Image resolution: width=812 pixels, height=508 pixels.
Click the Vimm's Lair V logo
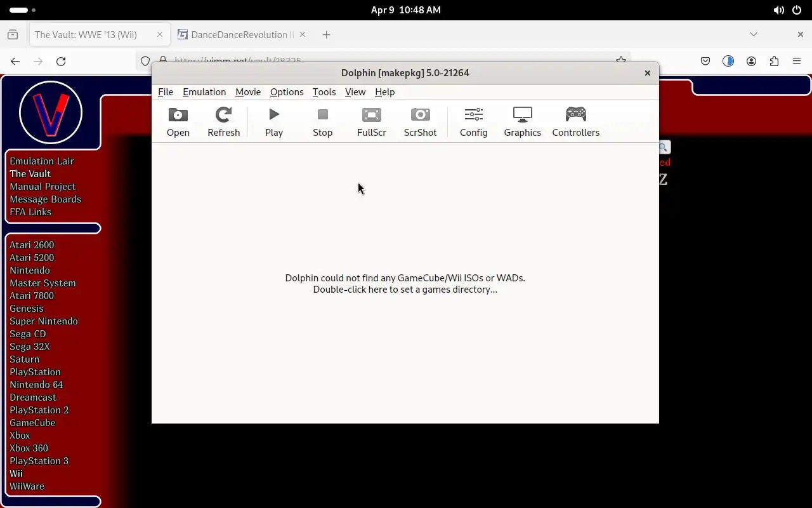[x=51, y=112]
